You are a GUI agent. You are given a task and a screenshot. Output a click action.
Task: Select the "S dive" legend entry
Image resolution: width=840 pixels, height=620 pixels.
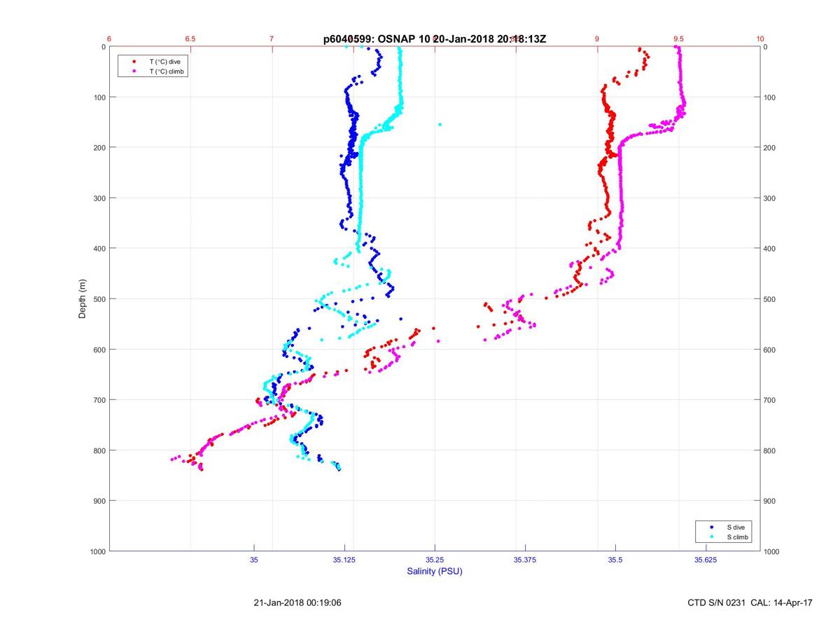735,527
